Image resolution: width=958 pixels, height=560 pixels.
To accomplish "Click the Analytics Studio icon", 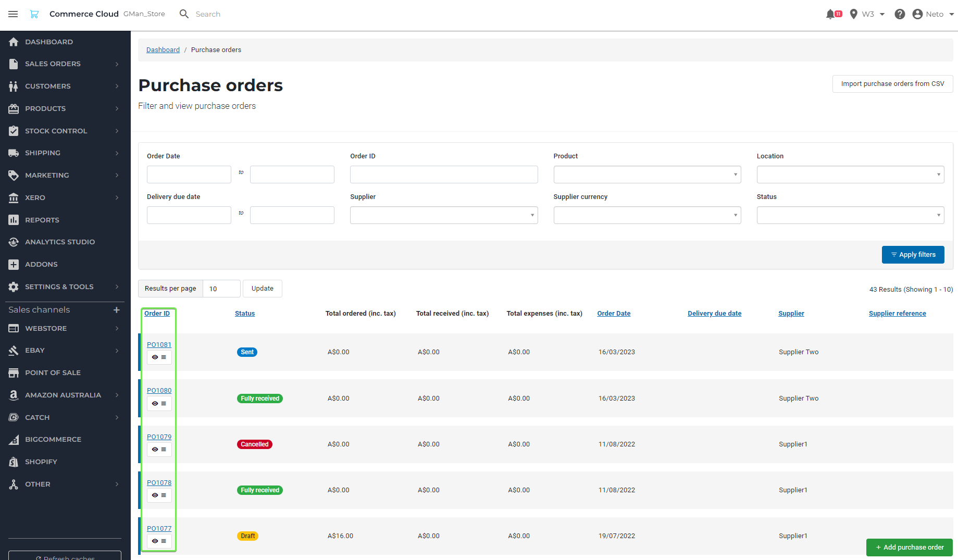I will coord(14,242).
